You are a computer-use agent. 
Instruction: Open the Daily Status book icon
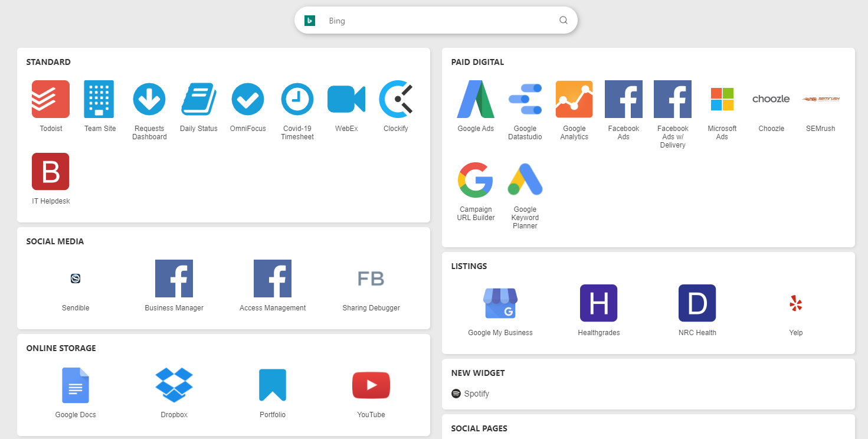198,99
